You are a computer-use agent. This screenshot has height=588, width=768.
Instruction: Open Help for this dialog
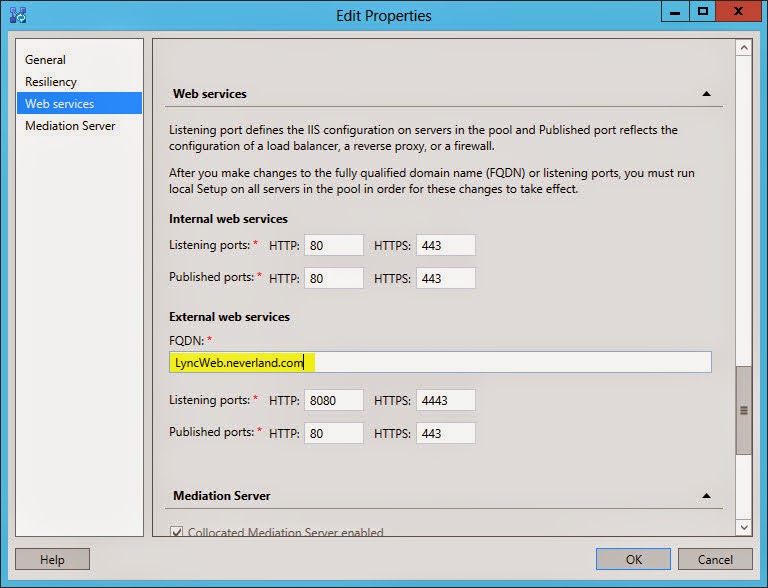pos(52,559)
